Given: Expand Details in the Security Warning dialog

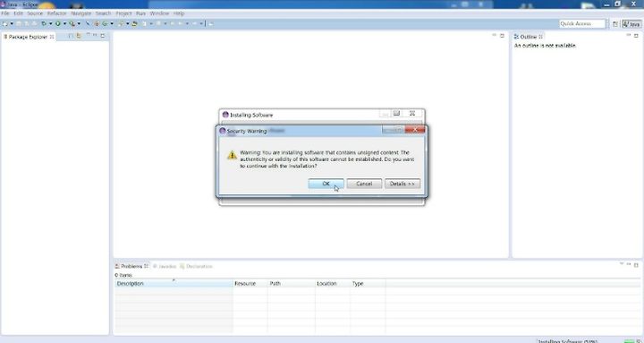Looking at the screenshot, I should [x=402, y=184].
